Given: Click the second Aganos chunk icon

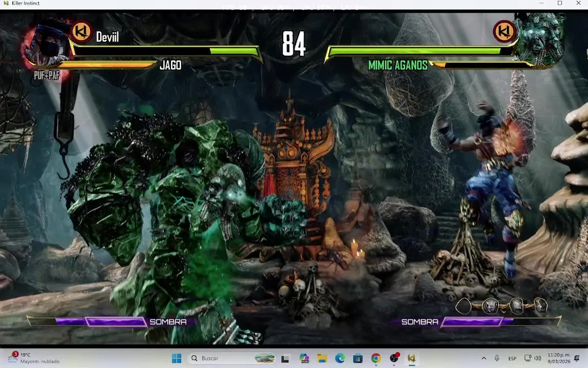Looking at the screenshot, I should tap(490, 307).
